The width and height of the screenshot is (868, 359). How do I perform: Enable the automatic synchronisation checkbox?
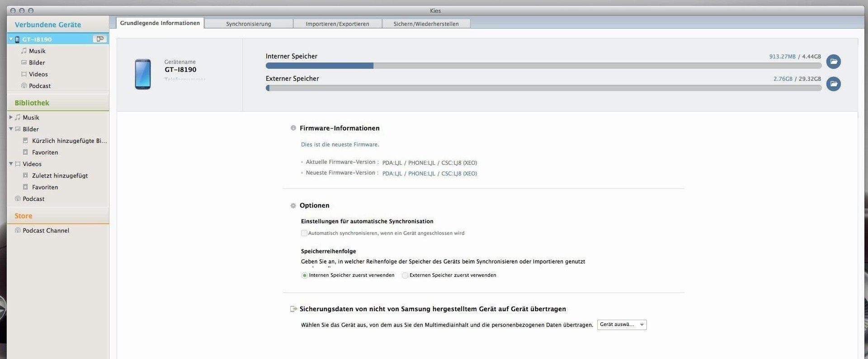pos(304,233)
